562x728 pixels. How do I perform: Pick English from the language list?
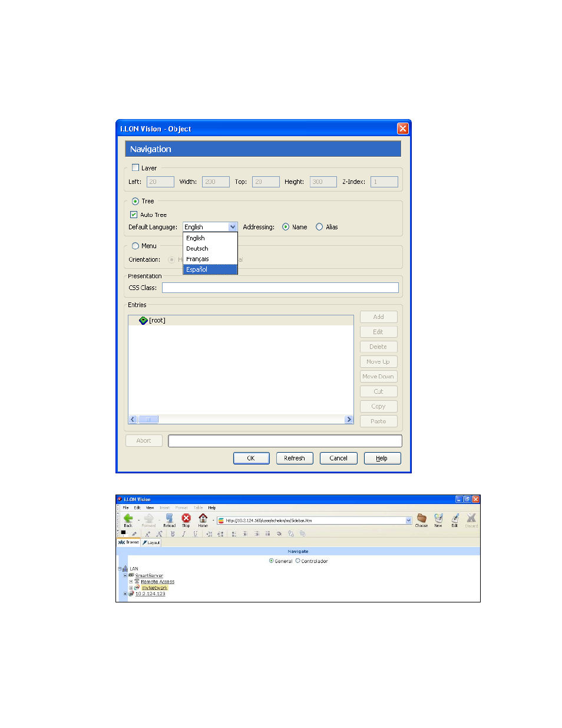pyautogui.click(x=210, y=238)
